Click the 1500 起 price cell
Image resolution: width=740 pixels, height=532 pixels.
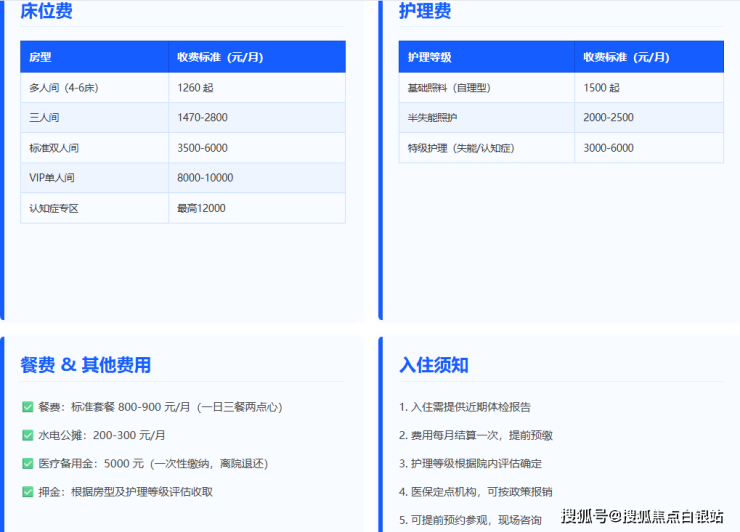pyautogui.click(x=649, y=88)
